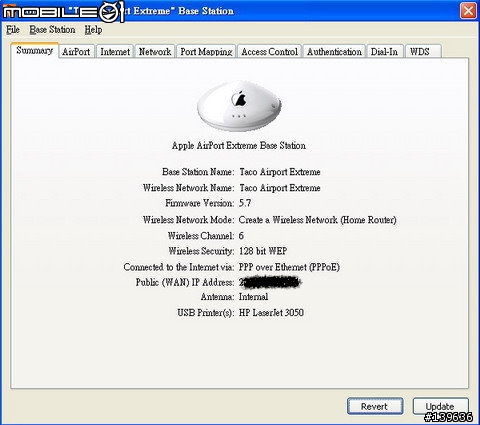Click the Revert button
The image size is (480, 425).
coord(375,406)
